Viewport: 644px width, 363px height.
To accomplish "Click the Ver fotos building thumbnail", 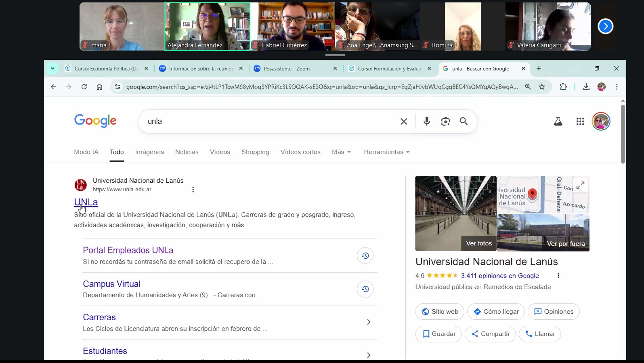I will click(x=455, y=213).
